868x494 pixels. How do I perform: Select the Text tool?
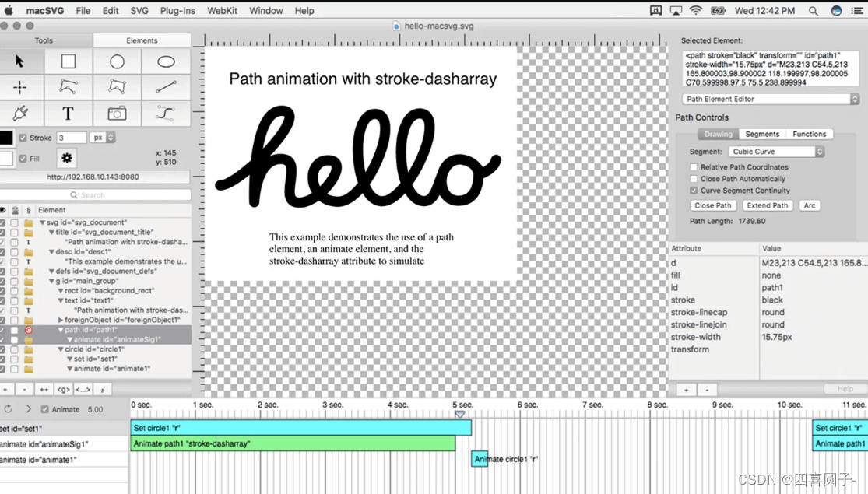click(x=68, y=114)
